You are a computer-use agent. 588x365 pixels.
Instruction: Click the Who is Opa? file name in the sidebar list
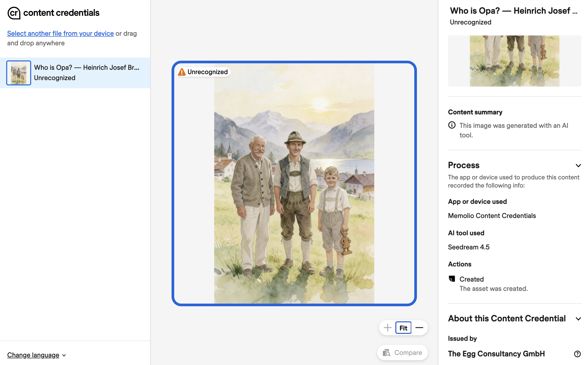[x=86, y=67]
